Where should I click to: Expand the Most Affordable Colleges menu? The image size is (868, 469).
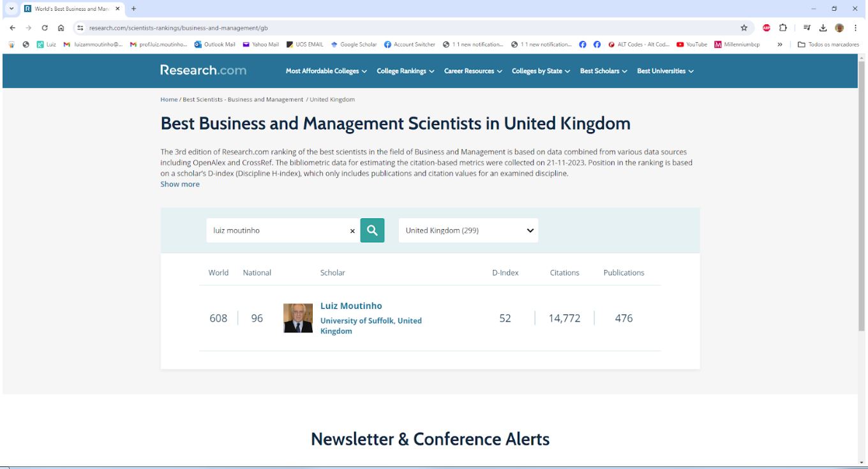[x=326, y=71]
